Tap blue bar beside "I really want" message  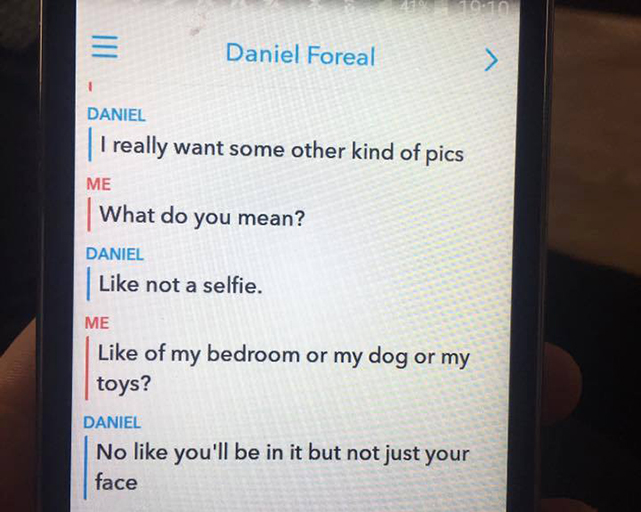tap(90, 144)
